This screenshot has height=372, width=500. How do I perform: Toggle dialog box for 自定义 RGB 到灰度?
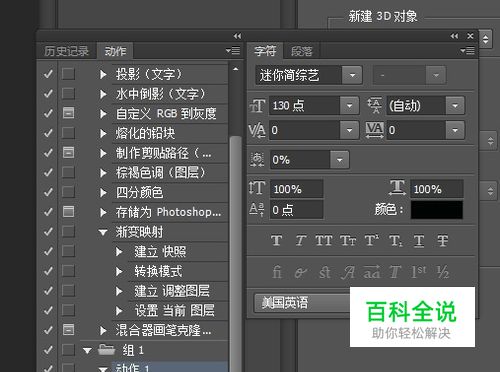point(68,113)
